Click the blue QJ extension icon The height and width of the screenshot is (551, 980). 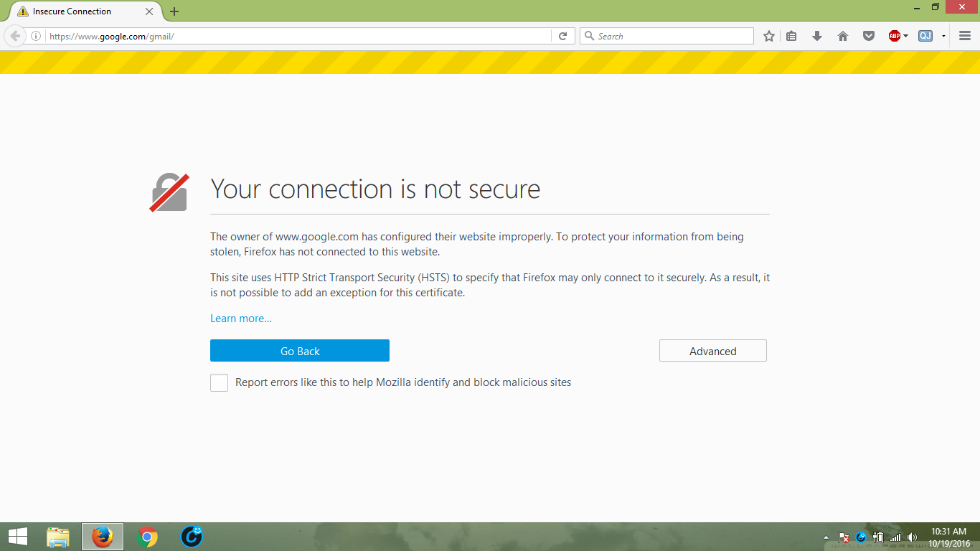pyautogui.click(x=925, y=36)
